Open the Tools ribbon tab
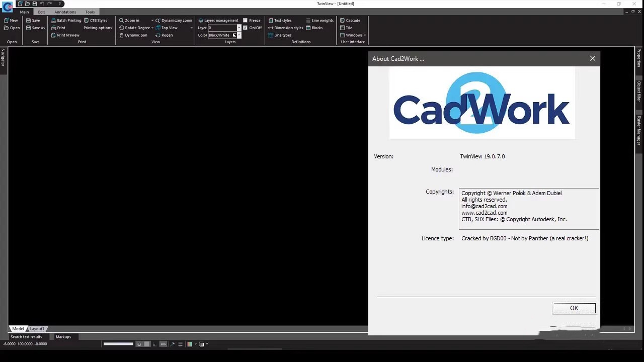 coord(90,12)
